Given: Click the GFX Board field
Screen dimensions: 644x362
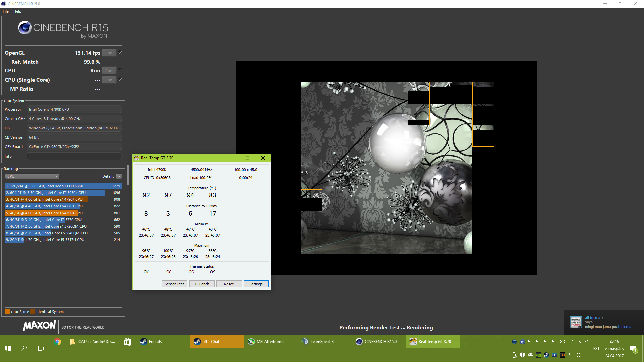Looking at the screenshot, I should coord(74,147).
